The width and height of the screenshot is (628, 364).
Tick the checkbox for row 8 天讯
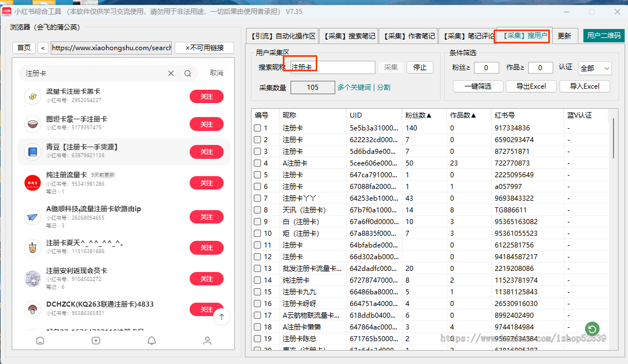coord(258,210)
